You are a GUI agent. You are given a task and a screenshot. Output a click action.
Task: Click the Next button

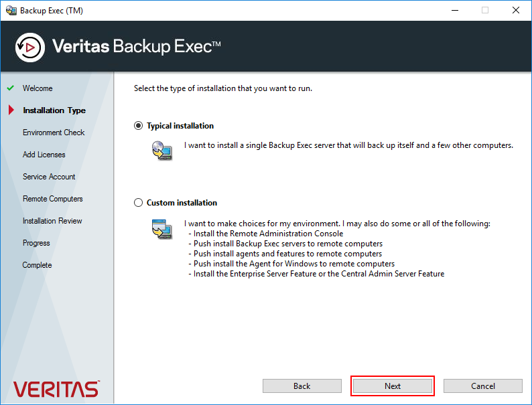[393, 386]
